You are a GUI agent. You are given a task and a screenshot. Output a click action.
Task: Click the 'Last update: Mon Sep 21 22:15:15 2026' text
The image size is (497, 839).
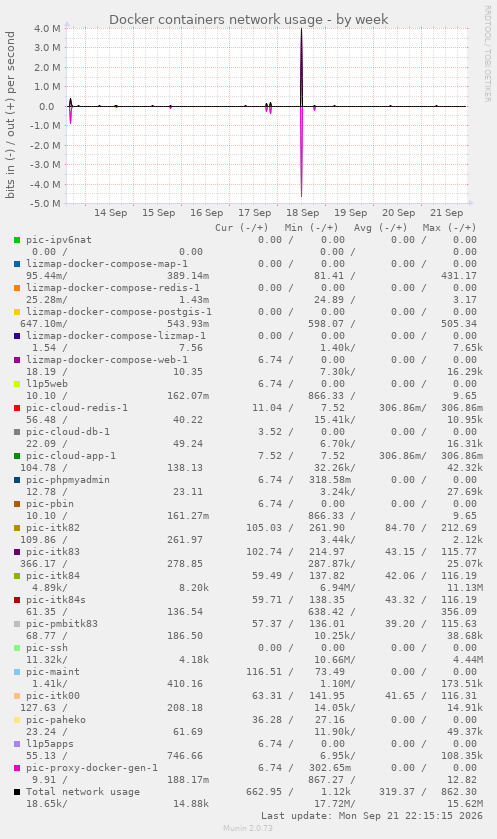pos(372,817)
